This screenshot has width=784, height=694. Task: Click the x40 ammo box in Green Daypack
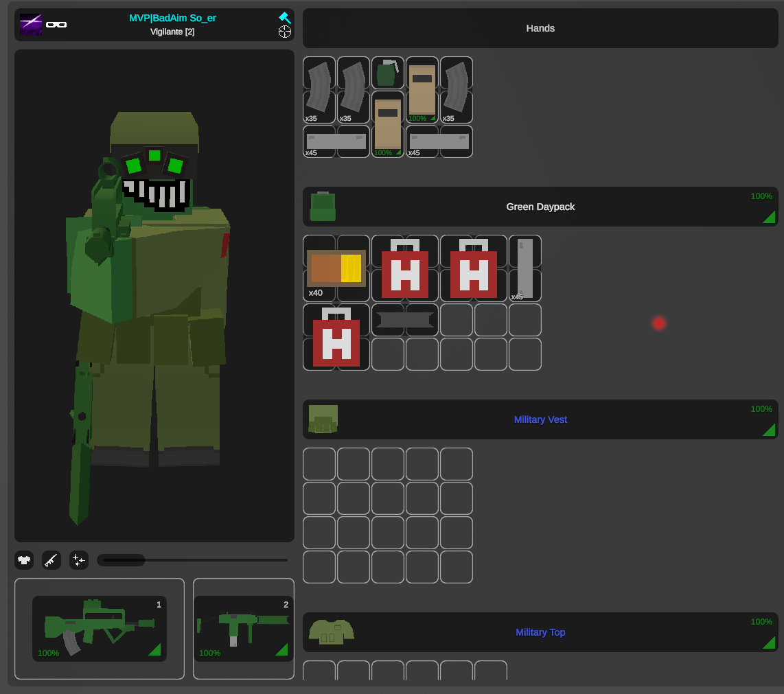point(336,268)
